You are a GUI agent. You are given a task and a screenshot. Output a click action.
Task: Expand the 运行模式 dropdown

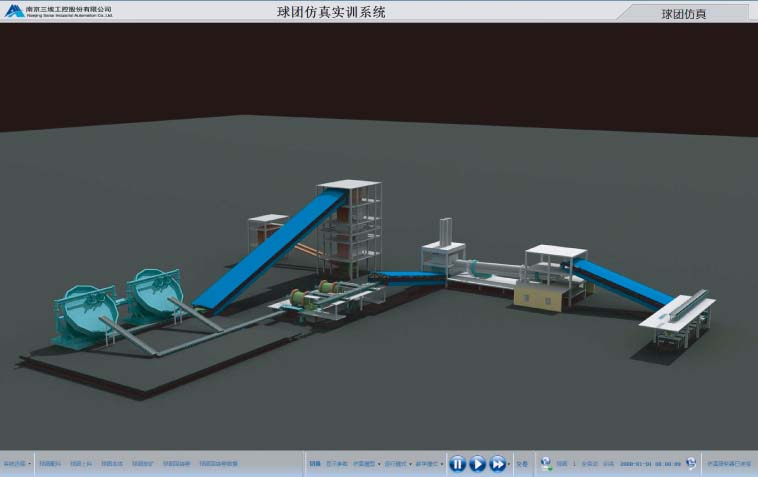398,464
